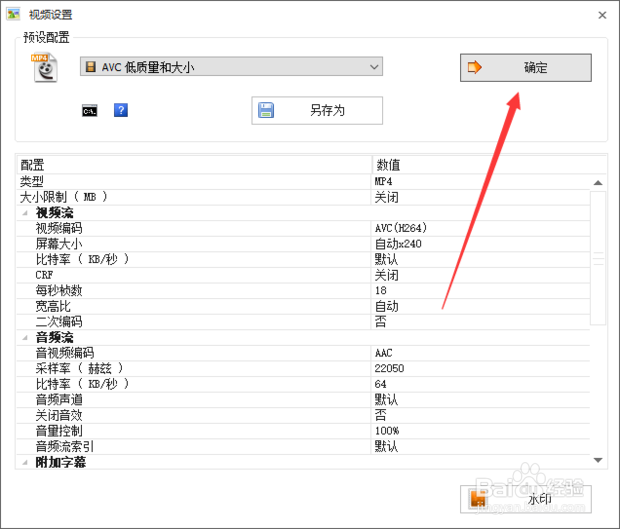Click the 默认 value of video bitrate
The width and height of the screenshot is (620, 529).
386,260
